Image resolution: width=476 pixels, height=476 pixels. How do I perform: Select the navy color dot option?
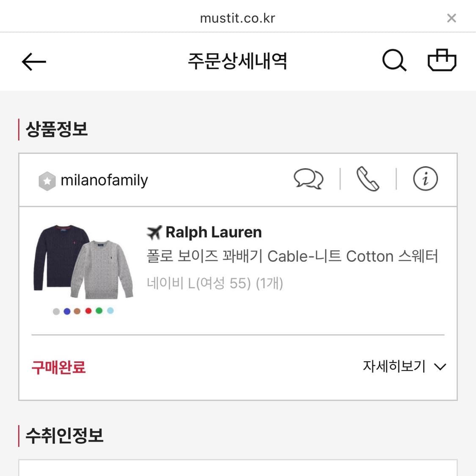[x=66, y=311]
